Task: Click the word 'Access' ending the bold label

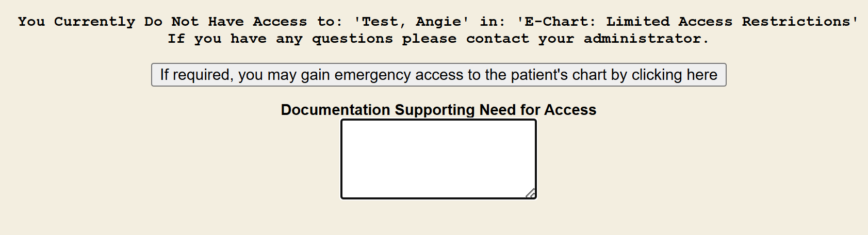Action: point(570,110)
